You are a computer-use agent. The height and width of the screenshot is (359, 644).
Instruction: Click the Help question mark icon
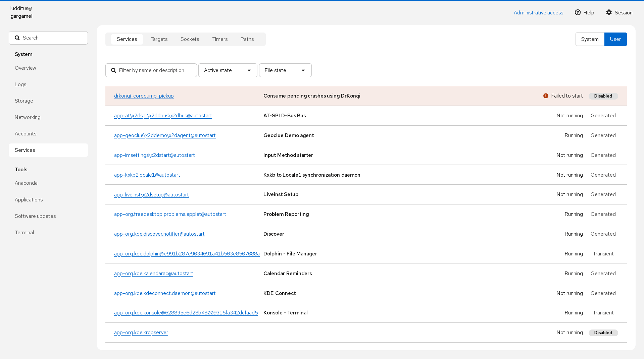578,12
